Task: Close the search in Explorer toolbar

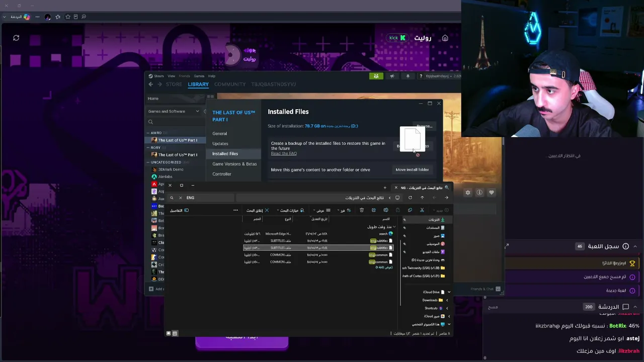Action: point(257,210)
